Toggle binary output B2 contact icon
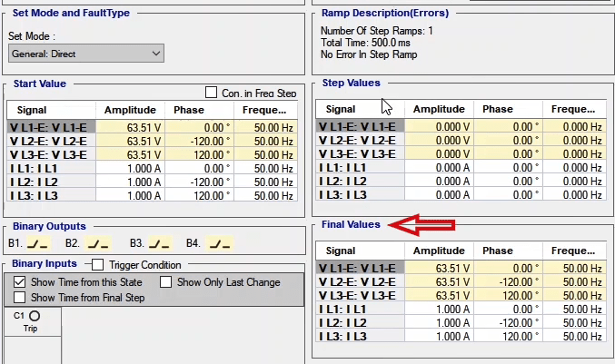This screenshot has width=615, height=364. [98, 243]
